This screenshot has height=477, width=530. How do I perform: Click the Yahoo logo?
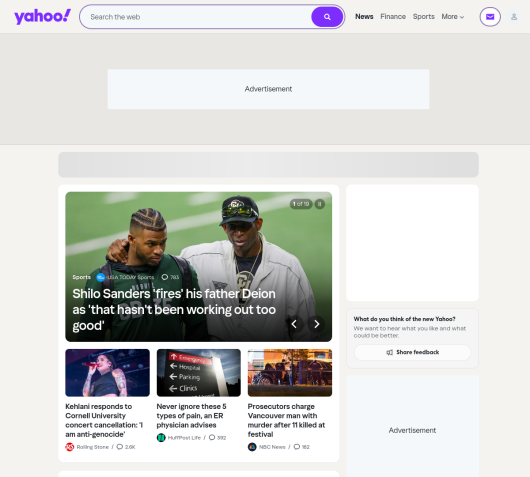click(42, 16)
